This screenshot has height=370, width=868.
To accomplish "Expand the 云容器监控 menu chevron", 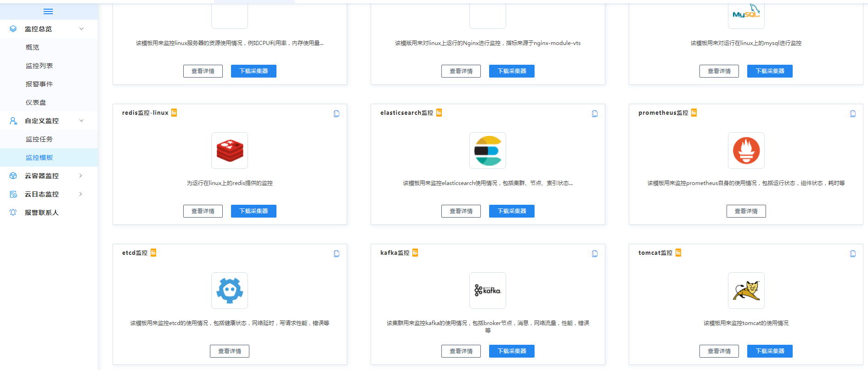I will [81, 176].
